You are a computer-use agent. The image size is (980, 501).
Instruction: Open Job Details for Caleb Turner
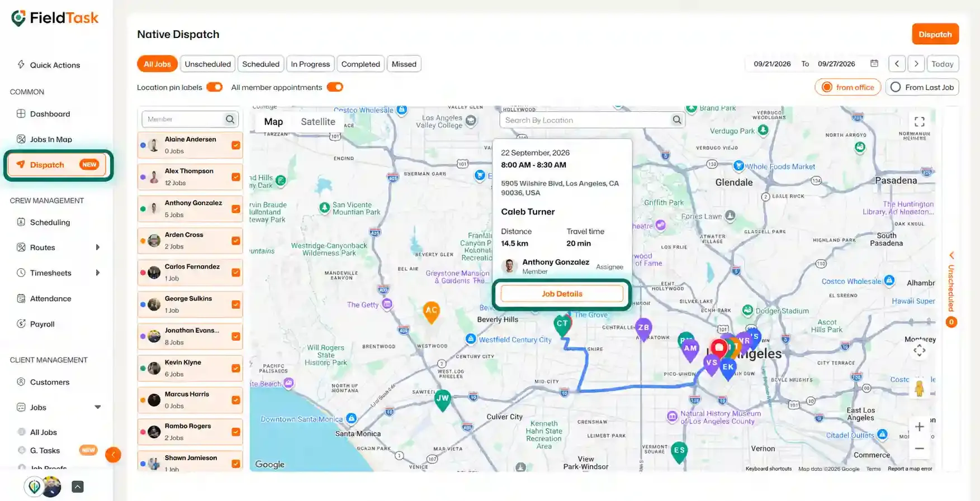click(x=562, y=294)
